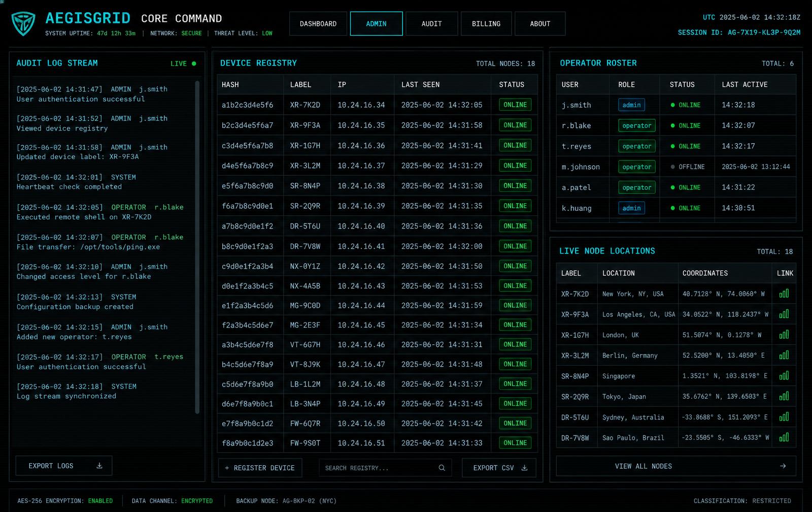Open the Dashboard tab
Screen dimensions: 812x512
click(x=318, y=24)
